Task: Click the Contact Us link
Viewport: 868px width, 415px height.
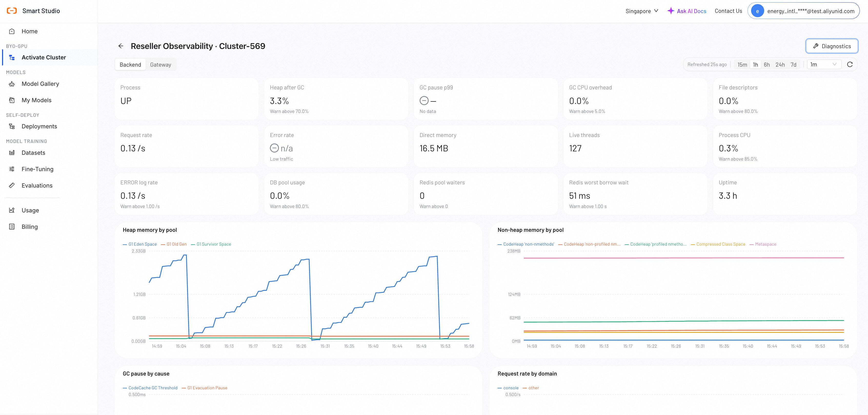Action: tap(728, 11)
